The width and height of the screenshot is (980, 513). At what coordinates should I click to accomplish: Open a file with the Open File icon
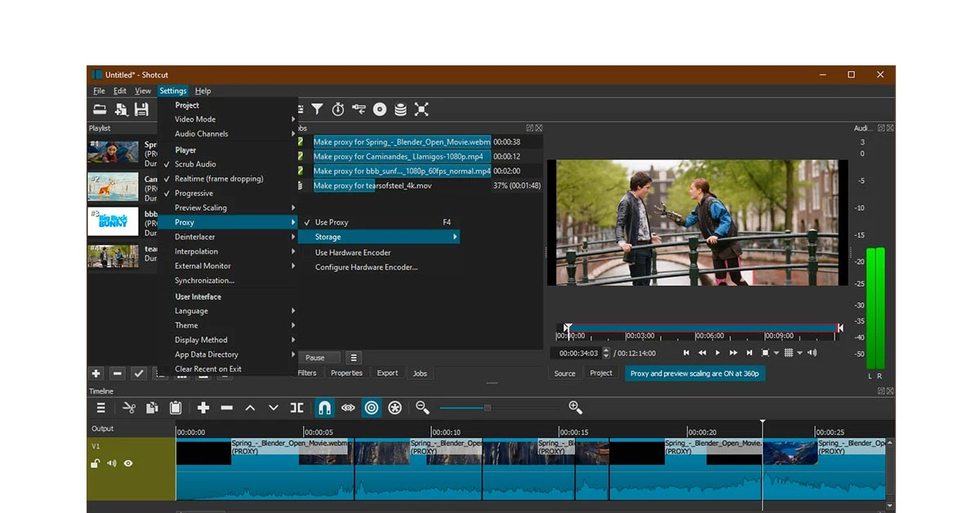click(x=100, y=109)
